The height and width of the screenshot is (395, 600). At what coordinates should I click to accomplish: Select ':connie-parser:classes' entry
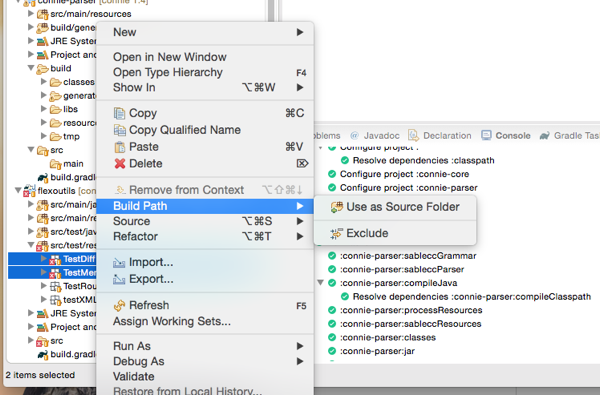tap(388, 338)
